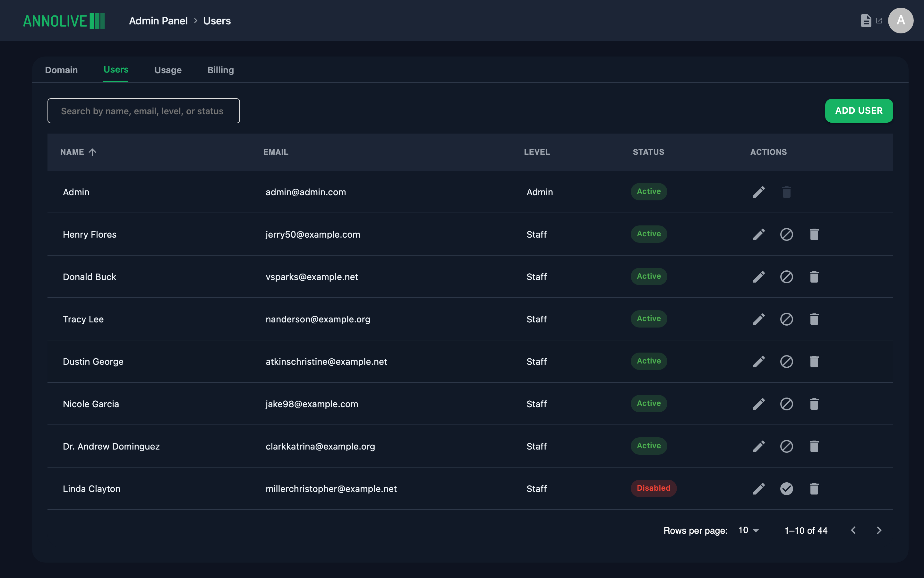Disable Dr. Andrew Dominguez account
Image resolution: width=924 pixels, height=578 pixels.
pos(786,446)
